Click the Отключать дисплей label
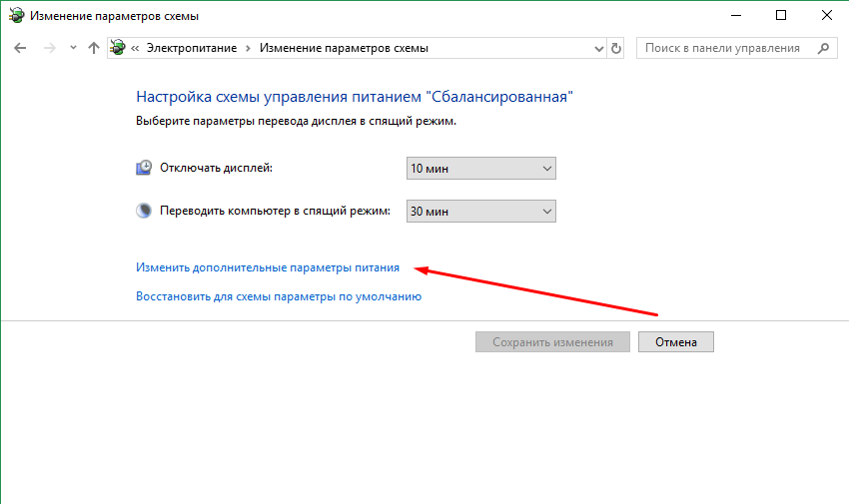Image resolution: width=849 pixels, height=504 pixels. click(216, 168)
